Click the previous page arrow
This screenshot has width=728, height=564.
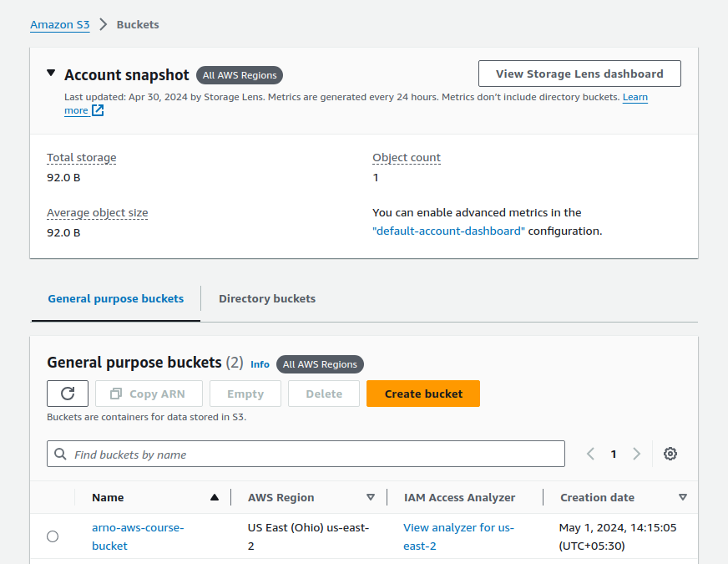tap(590, 454)
